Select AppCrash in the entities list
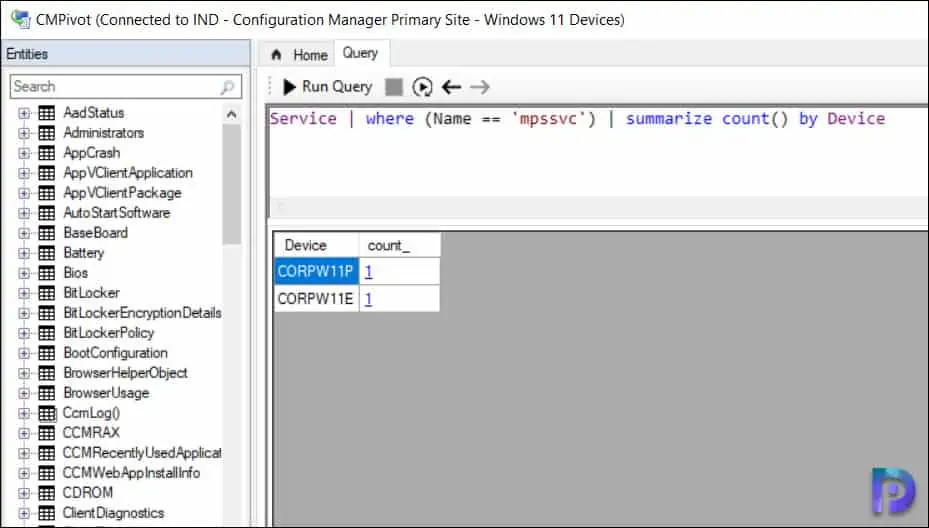 tap(92, 153)
